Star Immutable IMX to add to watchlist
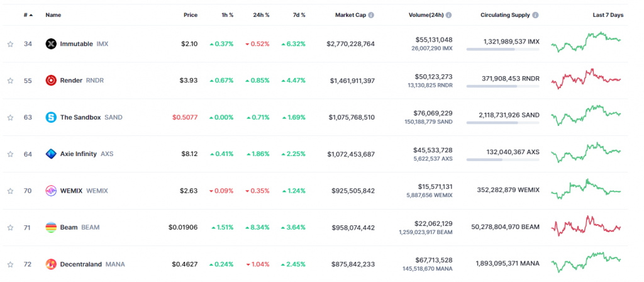644x282 pixels. [x=10, y=44]
